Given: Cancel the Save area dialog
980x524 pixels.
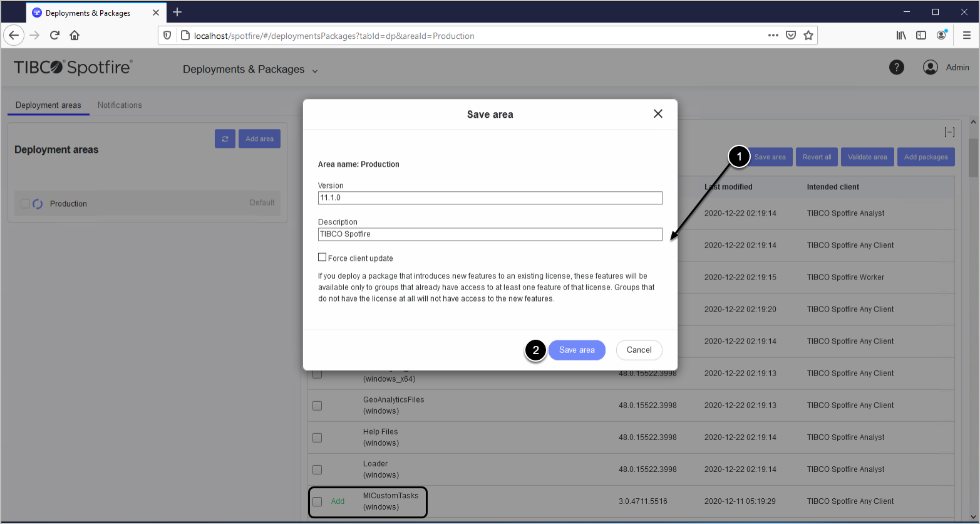Looking at the screenshot, I should [x=639, y=350].
